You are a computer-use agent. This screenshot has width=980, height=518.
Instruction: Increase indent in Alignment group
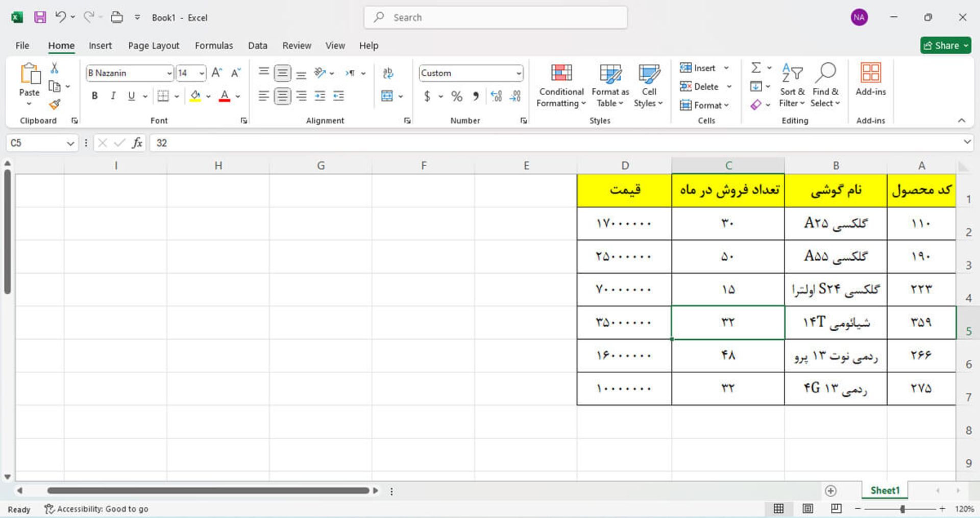[338, 96]
